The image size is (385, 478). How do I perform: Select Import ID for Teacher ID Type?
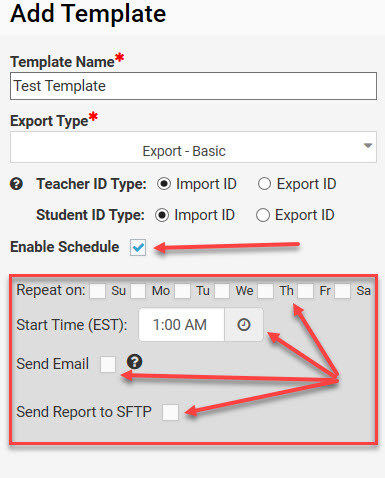pos(164,184)
